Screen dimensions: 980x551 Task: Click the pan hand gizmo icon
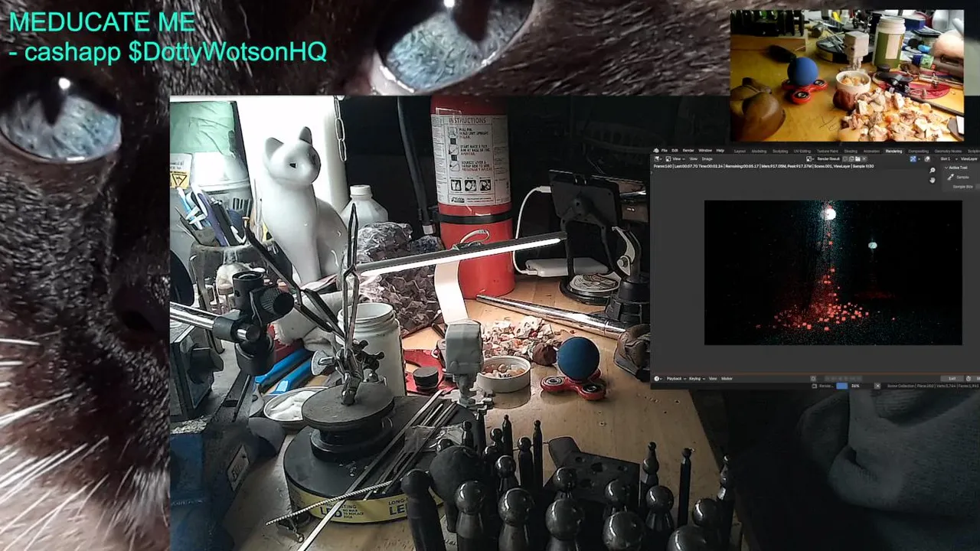click(933, 180)
